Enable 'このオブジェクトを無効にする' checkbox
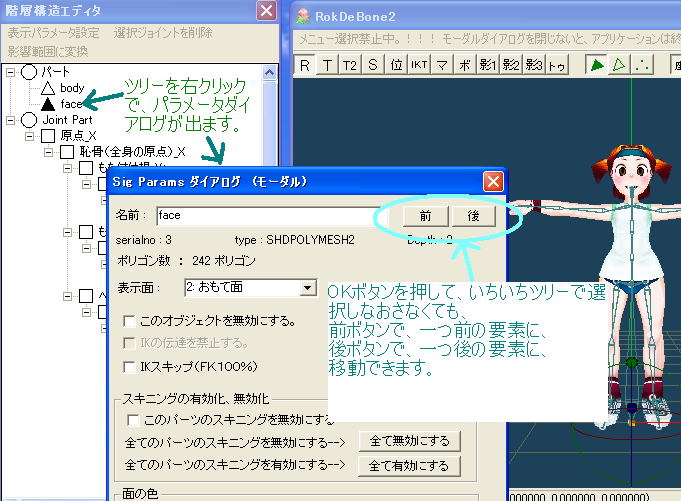Image resolution: width=681 pixels, height=501 pixels. click(x=129, y=321)
